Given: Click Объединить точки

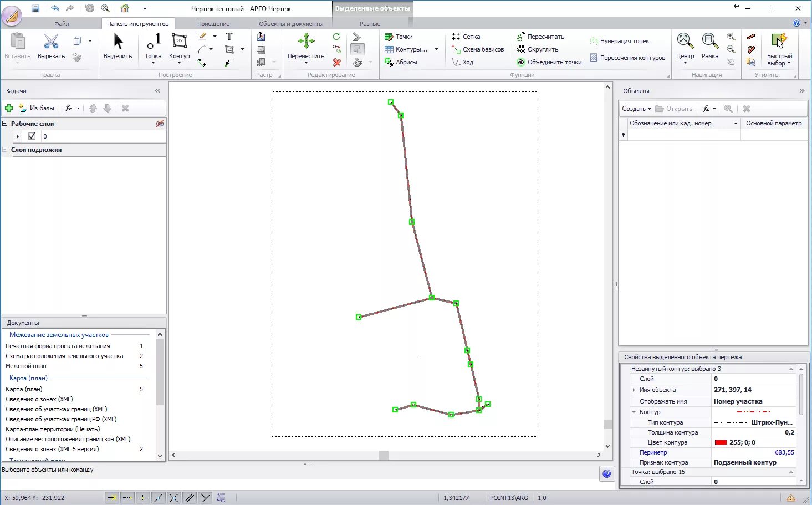Looking at the screenshot, I should tap(549, 62).
